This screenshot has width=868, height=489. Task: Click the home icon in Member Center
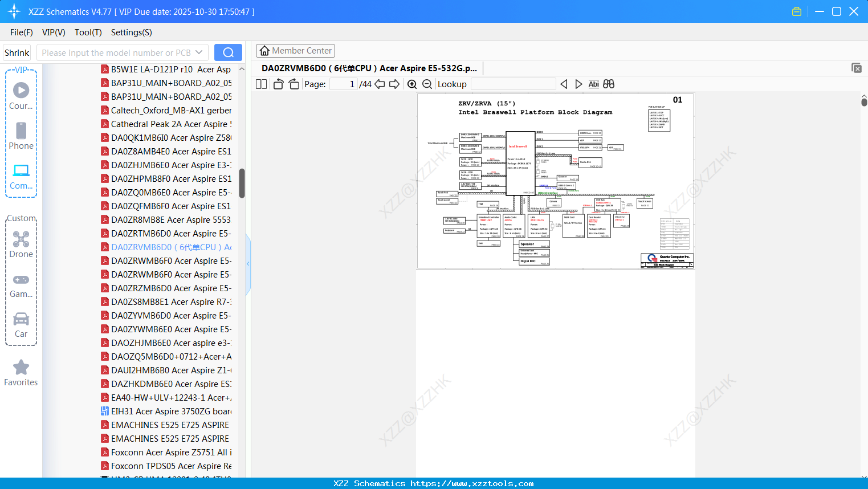(x=264, y=51)
